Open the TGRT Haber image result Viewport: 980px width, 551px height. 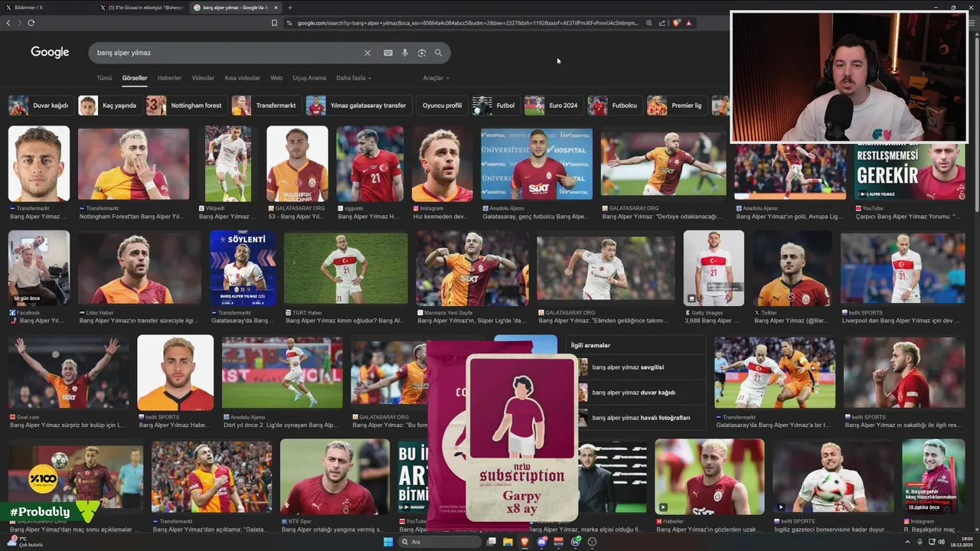click(x=345, y=269)
